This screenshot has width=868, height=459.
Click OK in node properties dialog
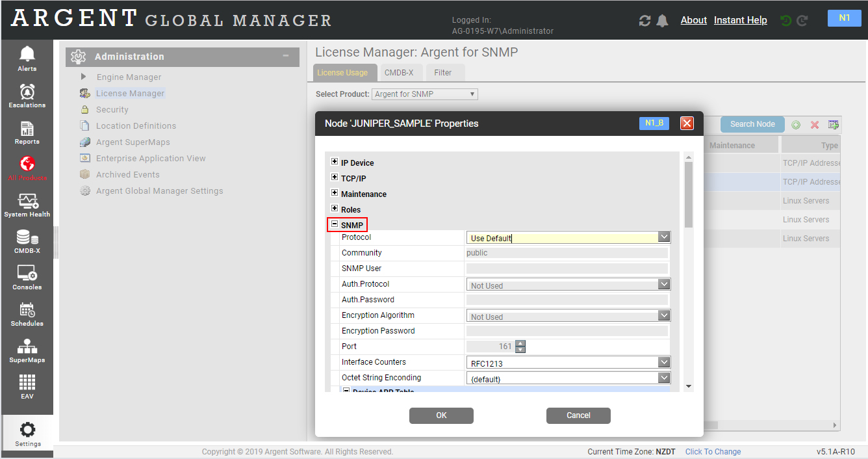[441, 415]
